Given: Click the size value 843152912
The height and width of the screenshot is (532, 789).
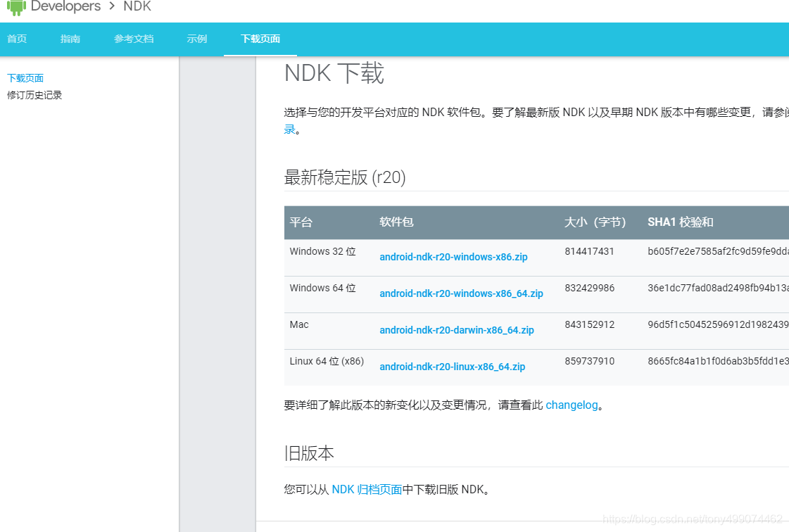Looking at the screenshot, I should point(589,324).
